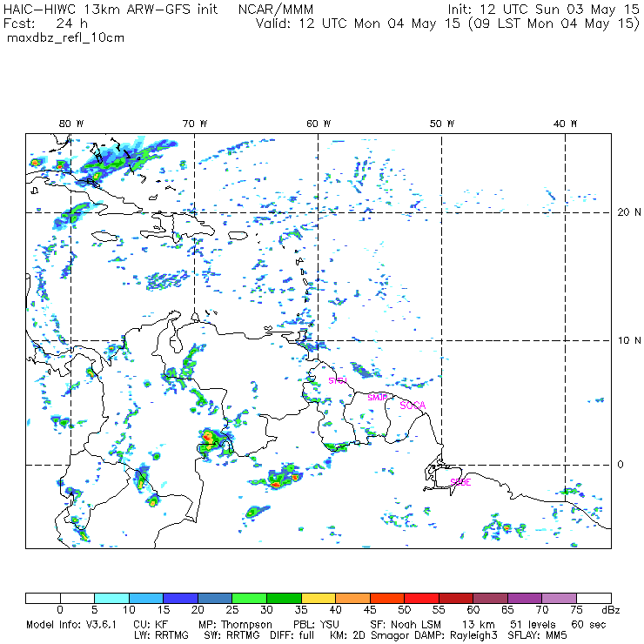Select the red-orange 45–50 dBz swatch
The height and width of the screenshot is (644, 644).
pyautogui.click(x=387, y=598)
